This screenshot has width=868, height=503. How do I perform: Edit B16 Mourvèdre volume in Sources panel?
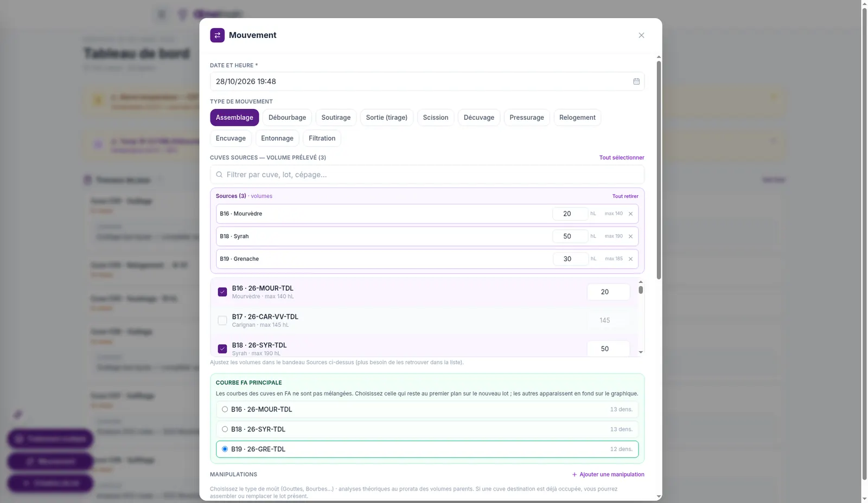point(570,214)
